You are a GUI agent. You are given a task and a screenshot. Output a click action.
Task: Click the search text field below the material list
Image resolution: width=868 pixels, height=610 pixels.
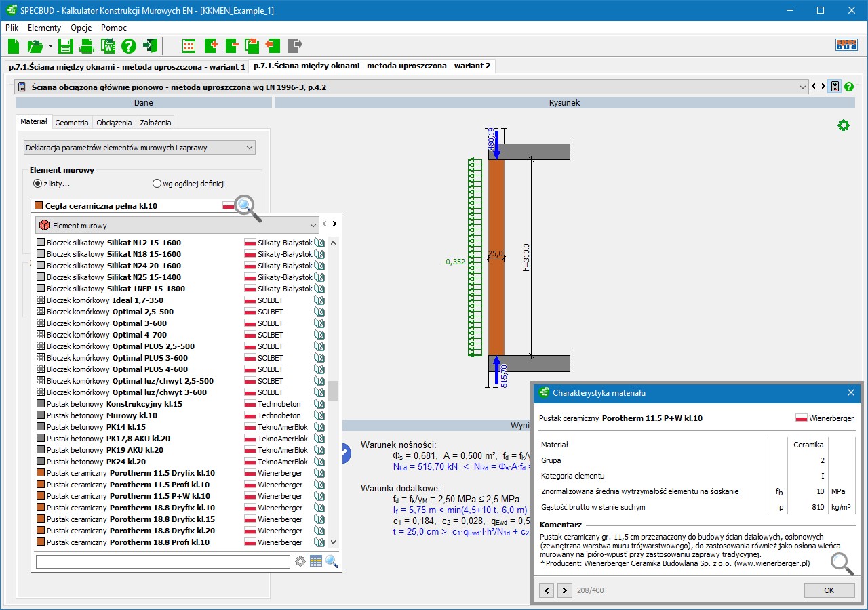click(163, 562)
